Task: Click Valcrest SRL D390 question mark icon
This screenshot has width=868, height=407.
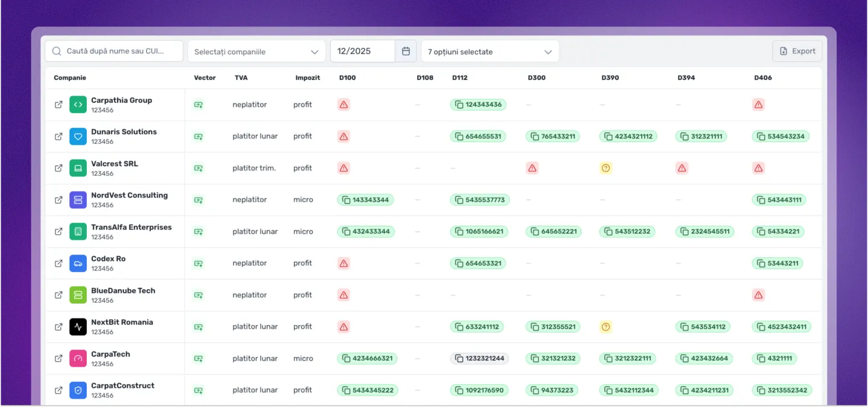Action: (x=606, y=168)
